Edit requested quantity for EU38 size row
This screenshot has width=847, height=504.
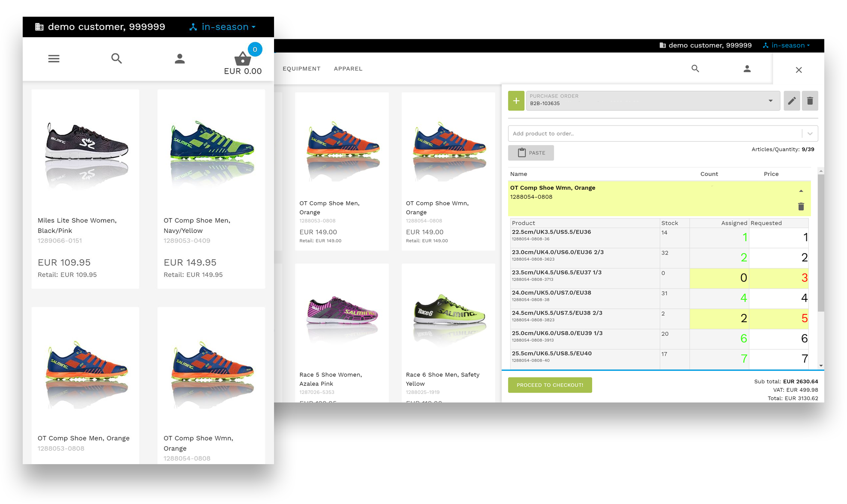click(779, 298)
